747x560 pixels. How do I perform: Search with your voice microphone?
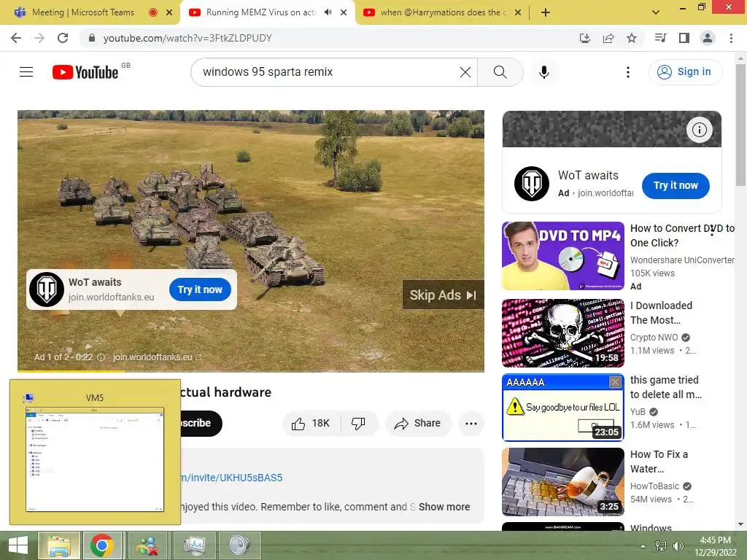tap(544, 72)
